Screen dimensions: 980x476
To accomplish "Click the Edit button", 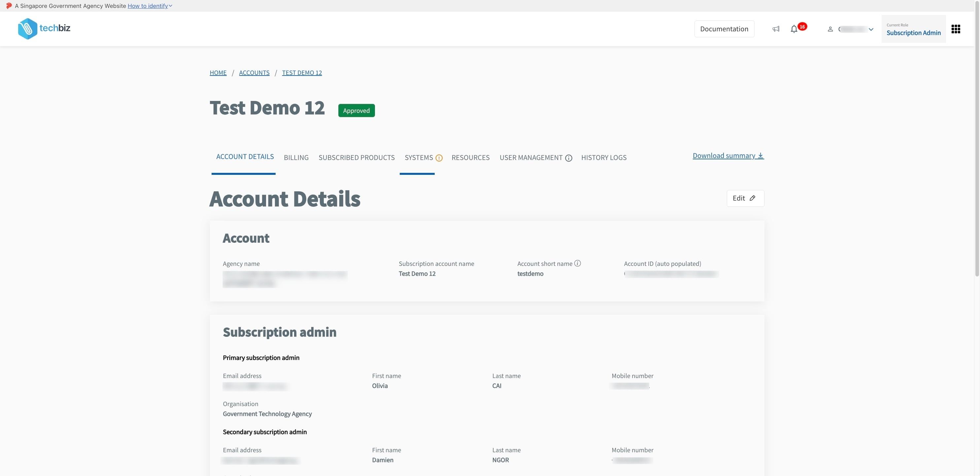I will (745, 198).
